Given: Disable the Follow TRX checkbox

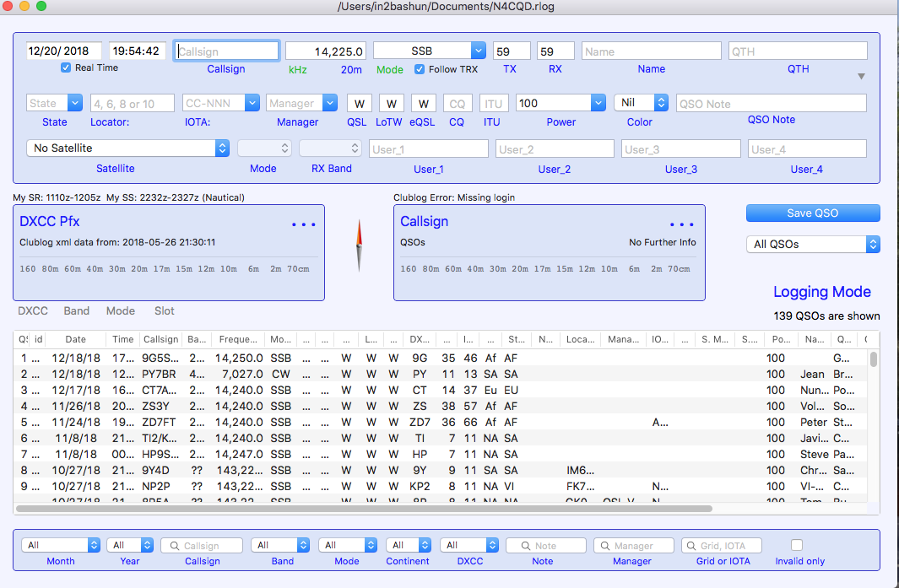Looking at the screenshot, I should tap(420, 69).
